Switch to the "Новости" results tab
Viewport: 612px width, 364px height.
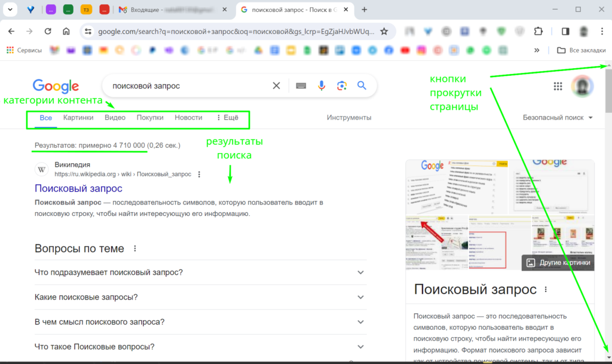(x=188, y=117)
